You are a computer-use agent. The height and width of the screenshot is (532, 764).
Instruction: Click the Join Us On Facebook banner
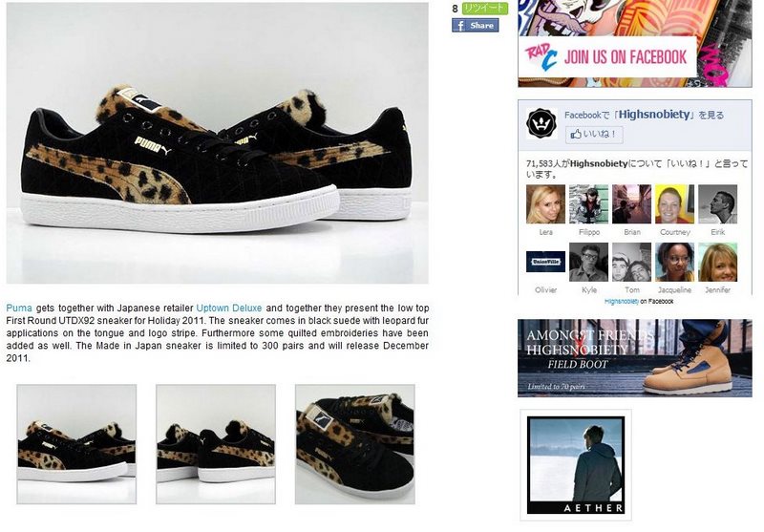tap(634, 44)
